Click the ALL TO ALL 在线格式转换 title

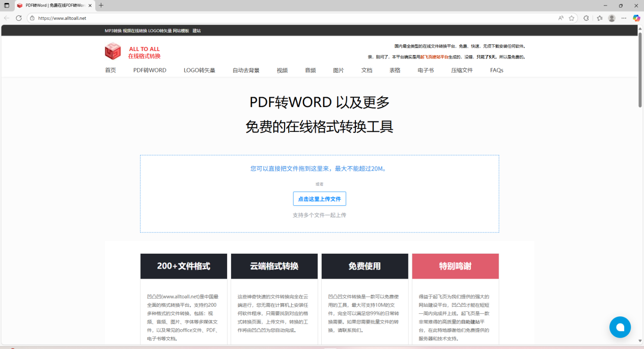[144, 52]
